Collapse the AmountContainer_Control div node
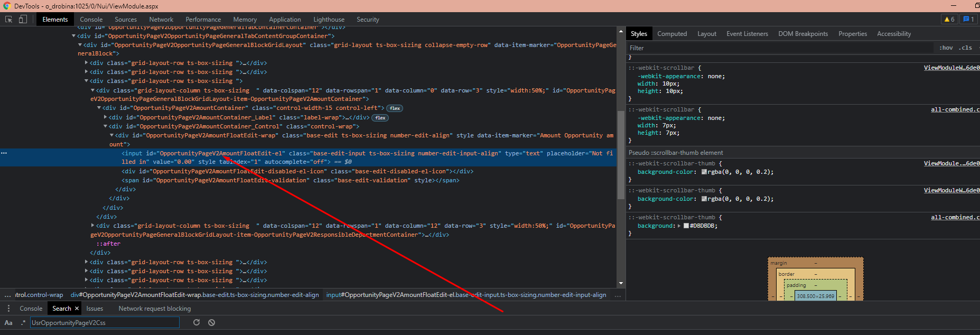This screenshot has height=335, width=980. (106, 126)
